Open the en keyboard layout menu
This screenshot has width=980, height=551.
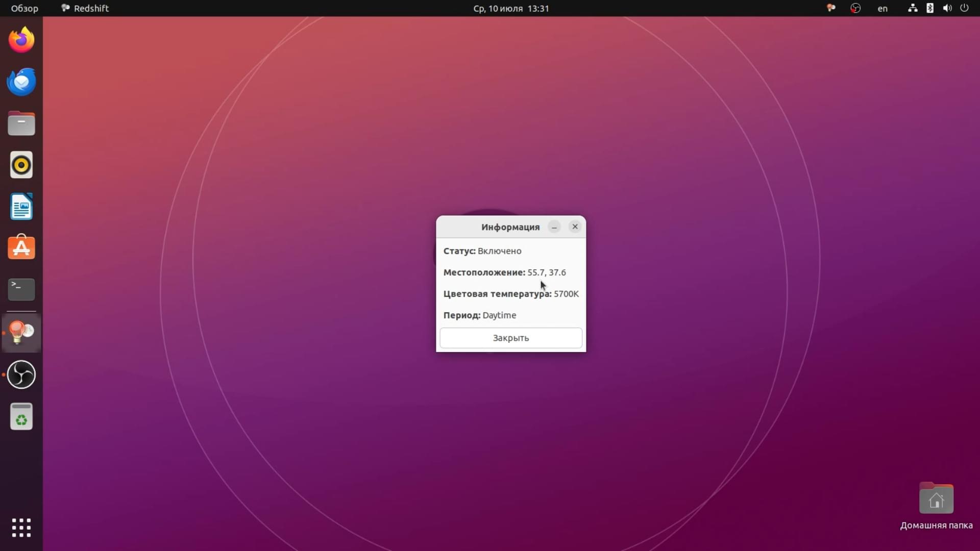pyautogui.click(x=883, y=8)
